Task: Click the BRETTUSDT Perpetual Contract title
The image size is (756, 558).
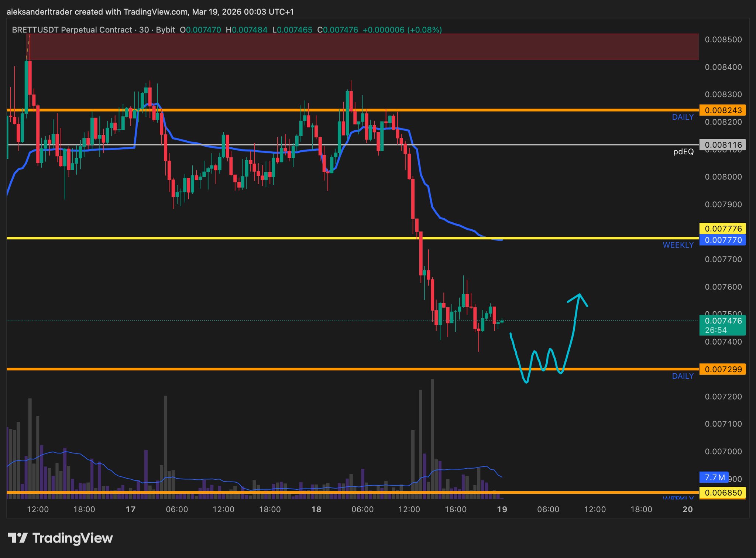Action: [72, 30]
